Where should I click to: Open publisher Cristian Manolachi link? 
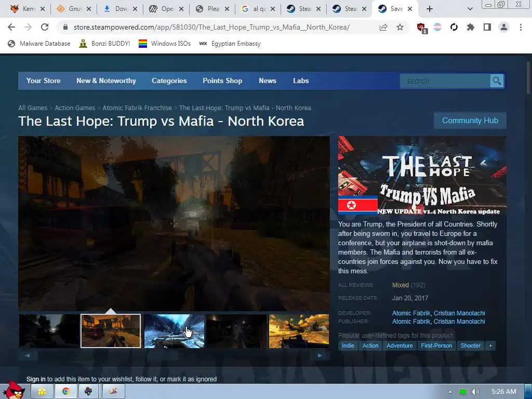click(459, 321)
